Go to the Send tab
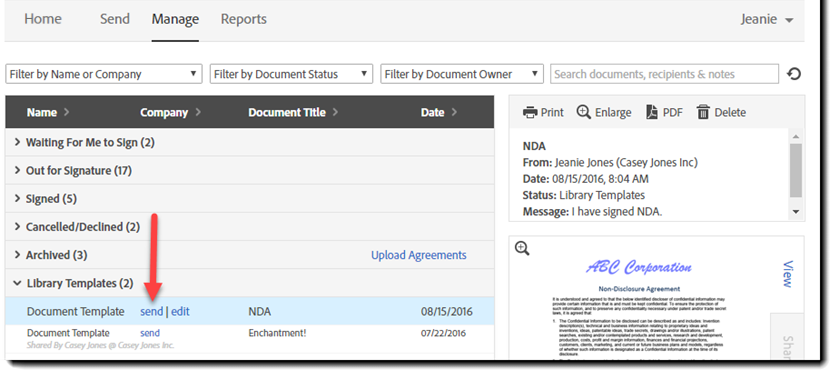This screenshot has height=370, width=830. click(115, 19)
